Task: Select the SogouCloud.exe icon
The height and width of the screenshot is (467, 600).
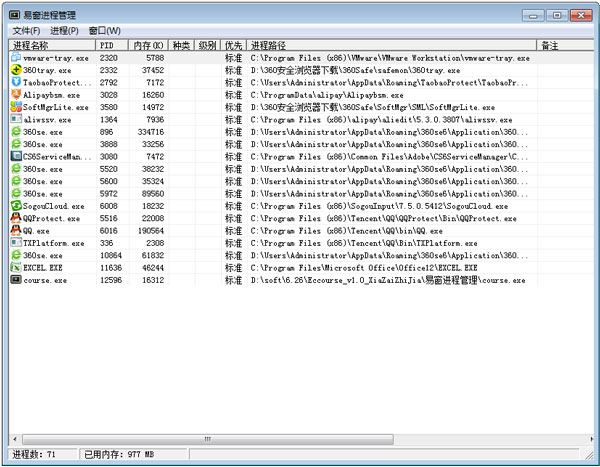Action: pos(16,206)
